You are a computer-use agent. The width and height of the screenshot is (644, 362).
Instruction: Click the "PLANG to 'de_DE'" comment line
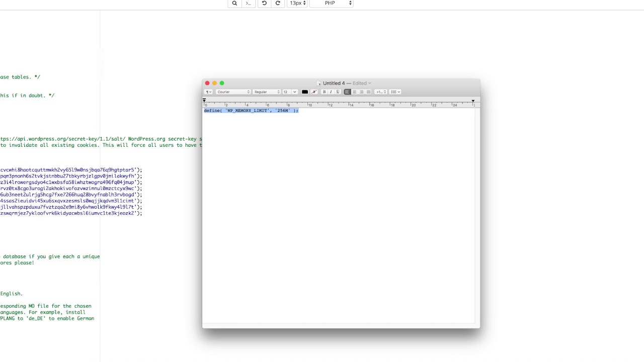[47, 318]
